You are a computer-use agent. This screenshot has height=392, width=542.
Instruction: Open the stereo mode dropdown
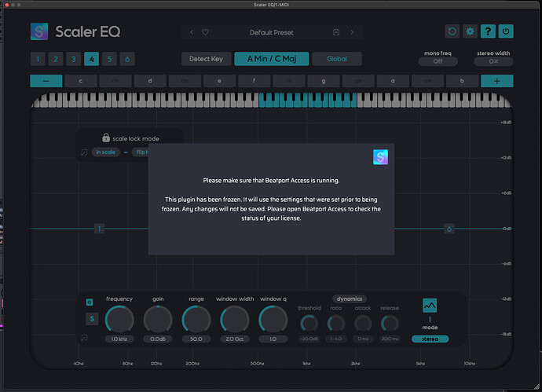[x=430, y=339]
